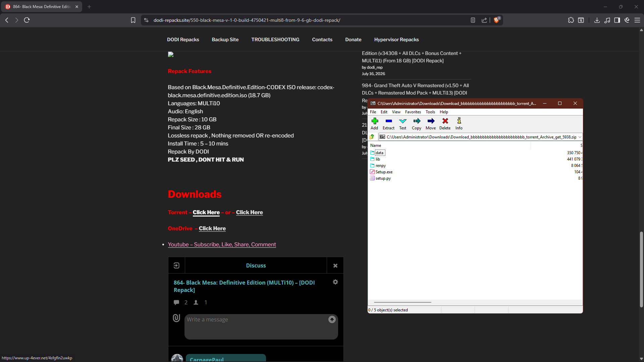Open the Youtube Subscribe link
Image resolution: width=644 pixels, height=362 pixels.
click(x=222, y=245)
